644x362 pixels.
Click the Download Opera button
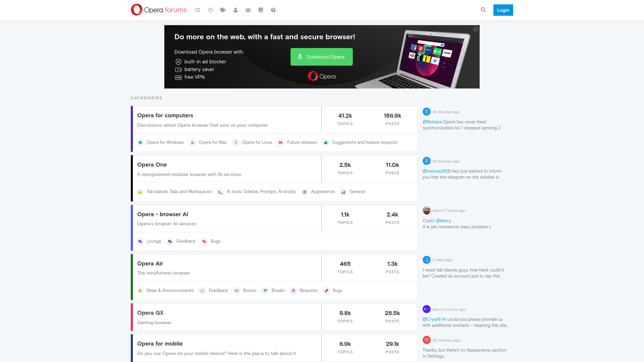(322, 57)
